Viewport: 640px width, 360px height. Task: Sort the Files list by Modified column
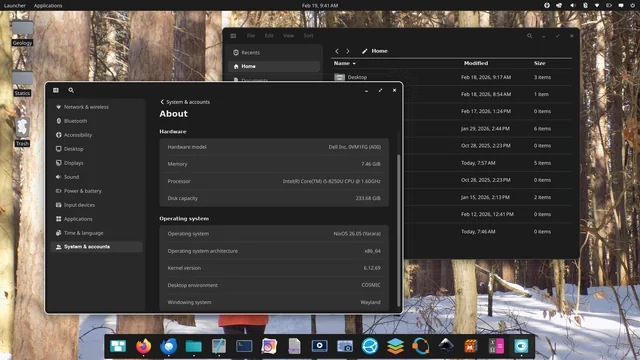point(476,63)
